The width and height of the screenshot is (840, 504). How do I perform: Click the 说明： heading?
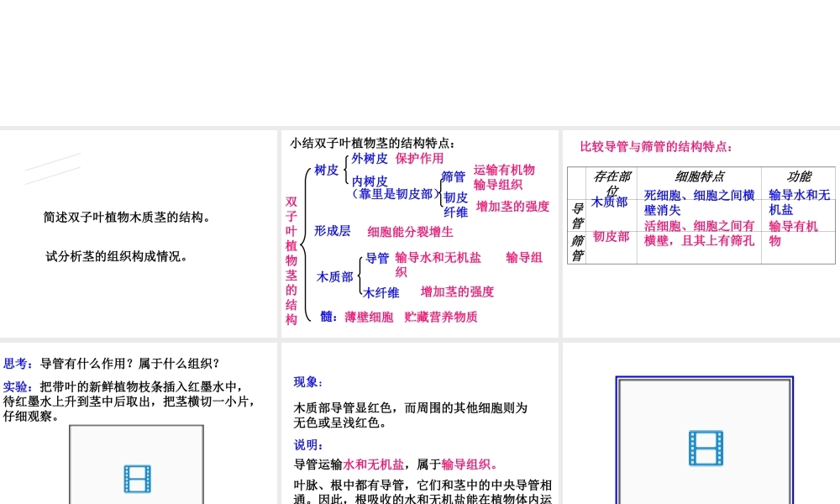tap(308, 445)
